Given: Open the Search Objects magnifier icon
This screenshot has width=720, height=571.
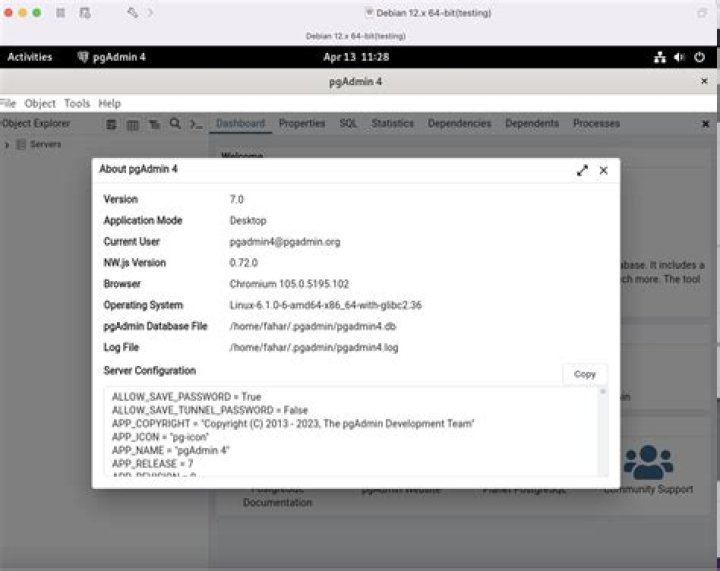Looking at the screenshot, I should pos(175,123).
